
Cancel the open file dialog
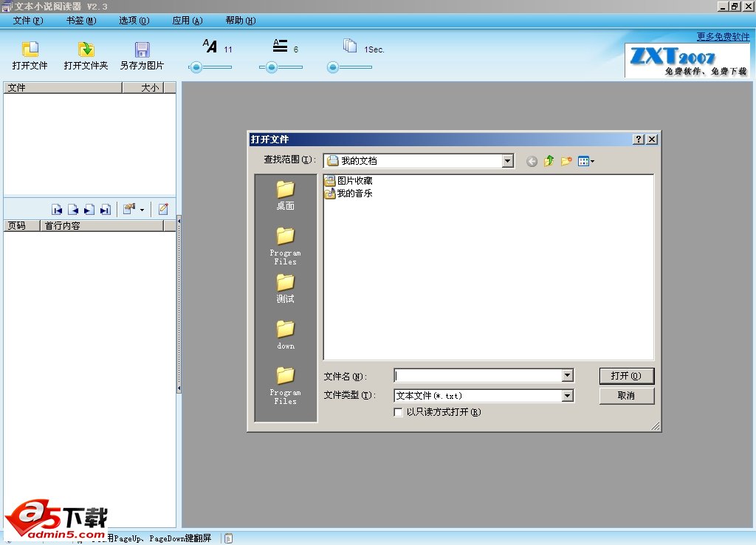pyautogui.click(x=627, y=396)
